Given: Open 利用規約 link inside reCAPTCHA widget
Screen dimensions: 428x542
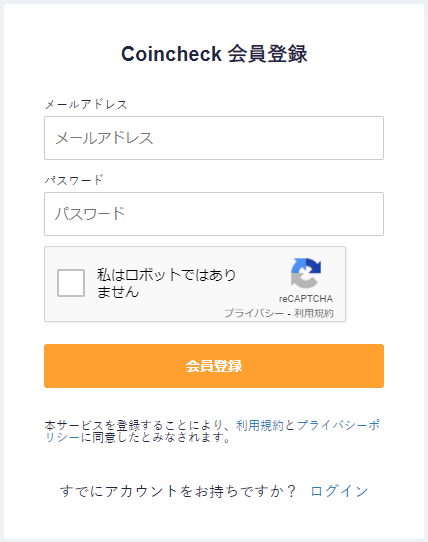Looking at the screenshot, I should click(x=314, y=313).
